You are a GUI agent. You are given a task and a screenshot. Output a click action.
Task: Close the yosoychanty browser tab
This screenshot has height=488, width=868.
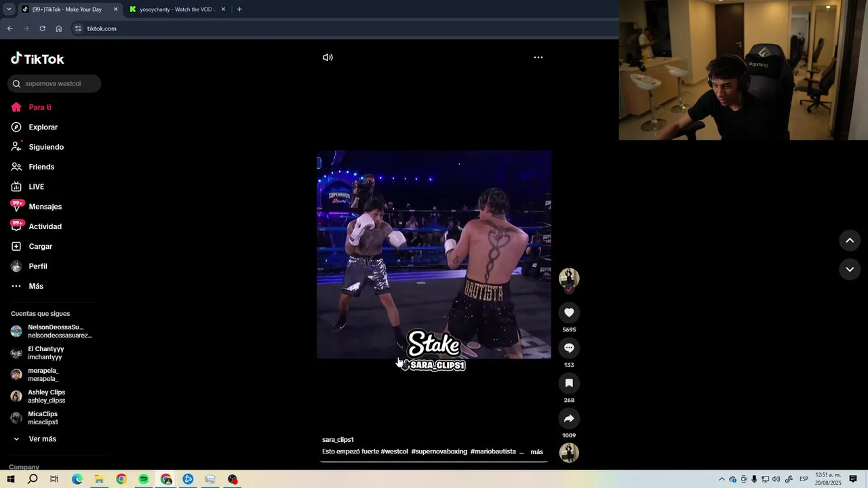[x=223, y=9]
